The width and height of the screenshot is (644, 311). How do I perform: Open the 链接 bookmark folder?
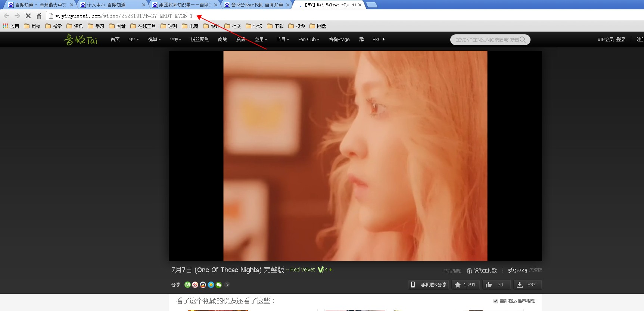32,26
